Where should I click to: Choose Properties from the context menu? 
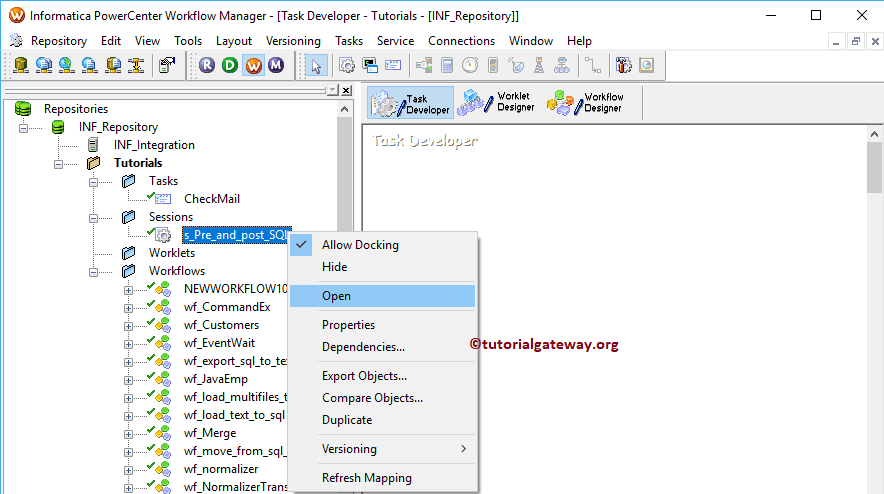point(383,325)
